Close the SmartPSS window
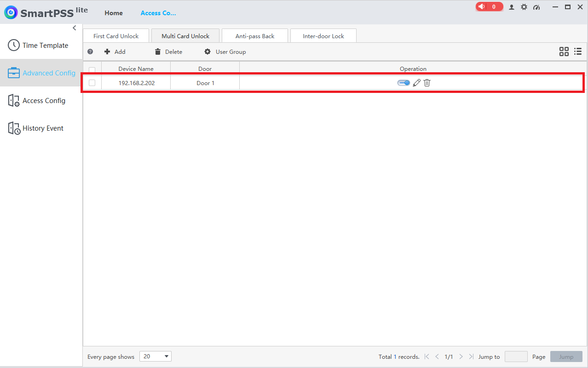Screen dimensions: 588x368 (x=580, y=7)
